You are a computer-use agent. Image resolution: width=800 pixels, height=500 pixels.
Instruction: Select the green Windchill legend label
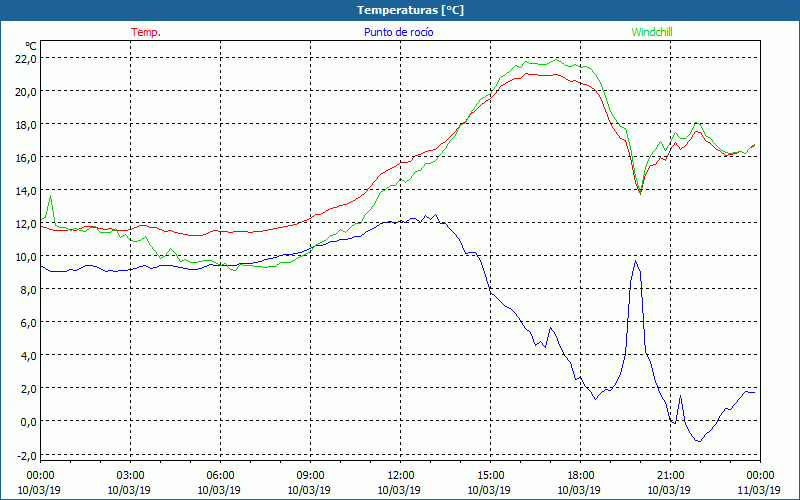click(x=652, y=32)
